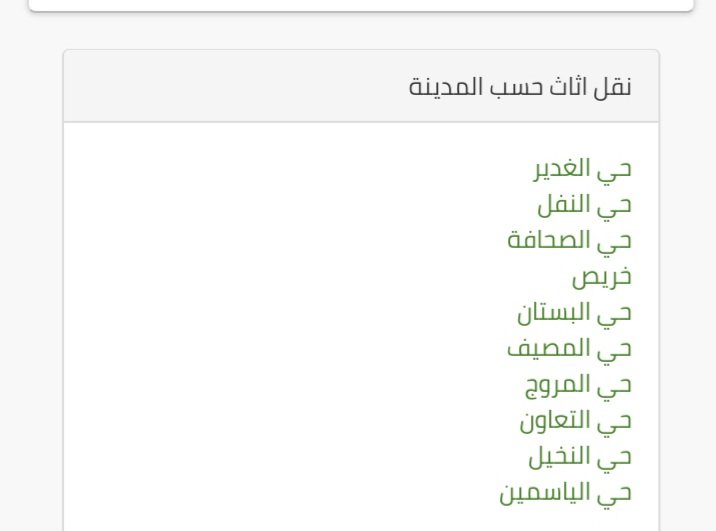Pick the Al Sahafa district entry
The width and height of the screenshot is (716, 531).
point(570,241)
